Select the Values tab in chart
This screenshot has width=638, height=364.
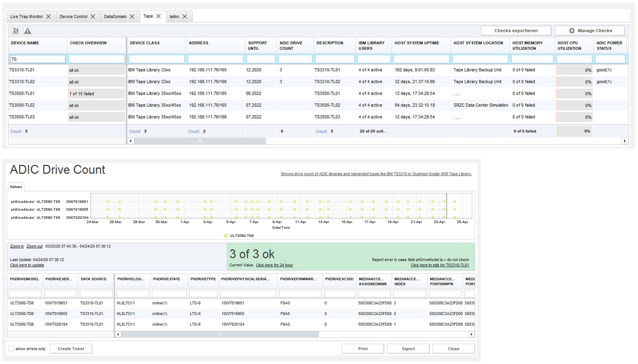click(x=16, y=187)
